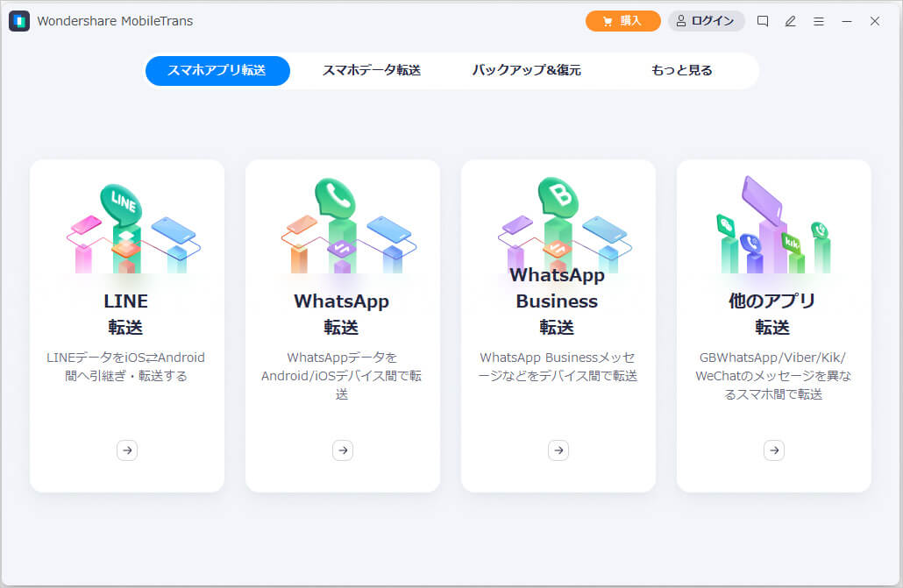Click the arrow icon on 他のアプリ転送 card

click(773, 450)
